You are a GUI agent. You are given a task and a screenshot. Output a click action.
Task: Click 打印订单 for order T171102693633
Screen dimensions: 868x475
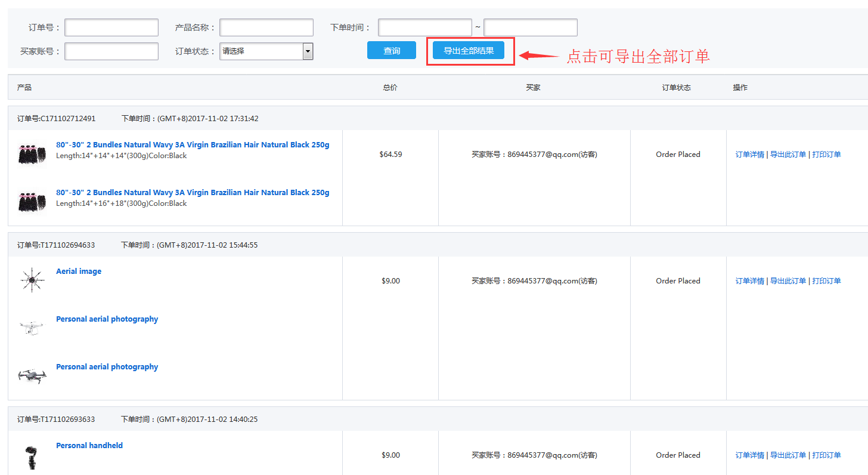pos(826,455)
